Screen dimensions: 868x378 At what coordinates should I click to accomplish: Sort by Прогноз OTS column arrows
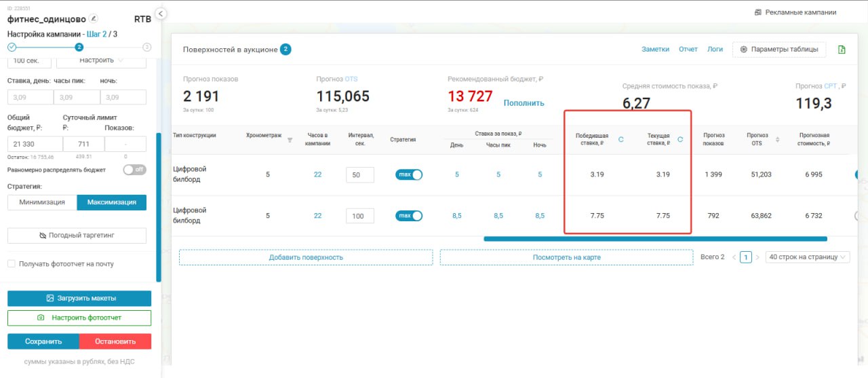coord(778,139)
